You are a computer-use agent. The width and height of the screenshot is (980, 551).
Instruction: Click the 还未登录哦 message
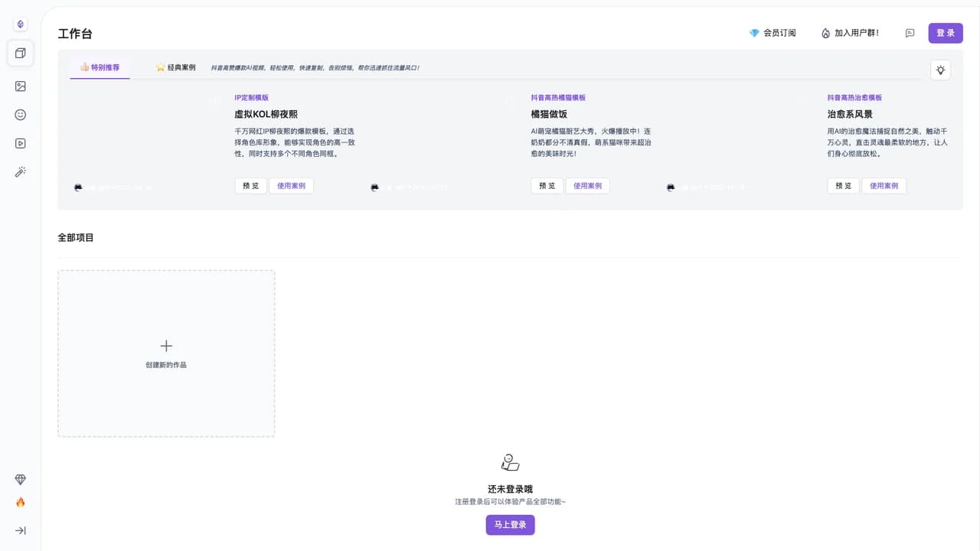tap(510, 489)
